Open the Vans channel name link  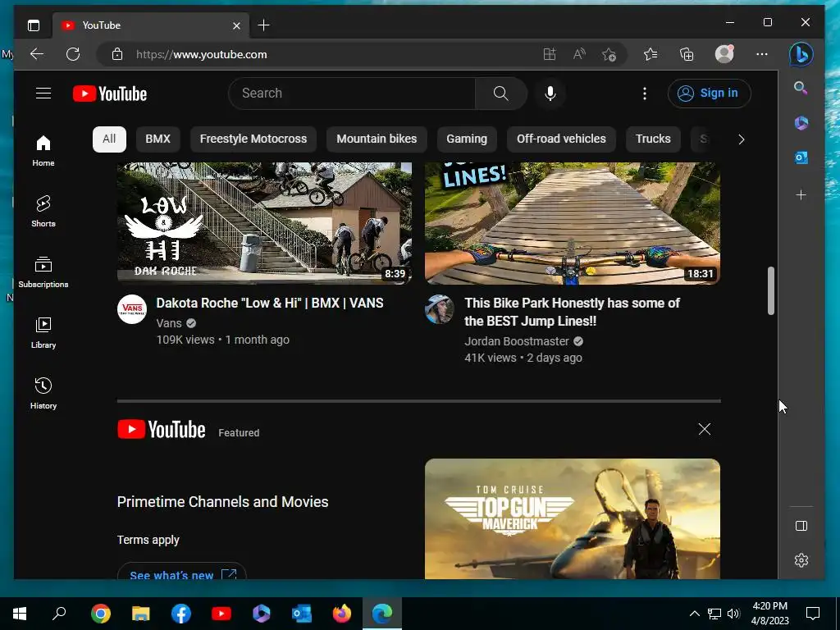tap(169, 323)
